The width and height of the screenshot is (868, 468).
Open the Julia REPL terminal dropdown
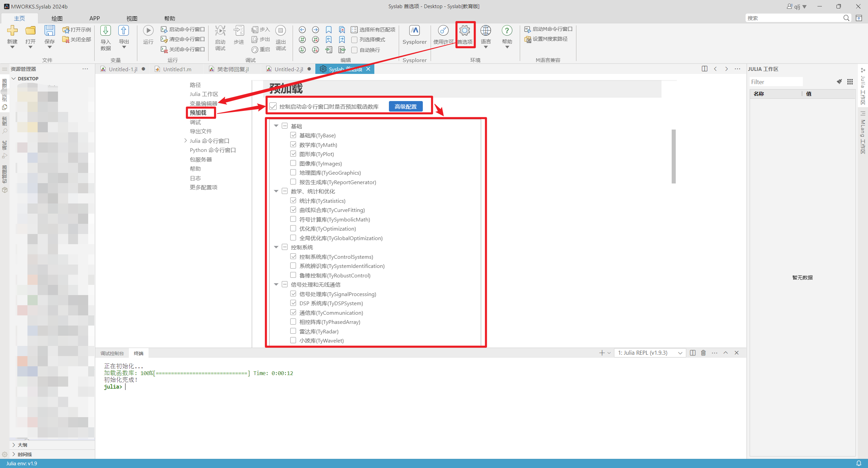click(x=650, y=353)
